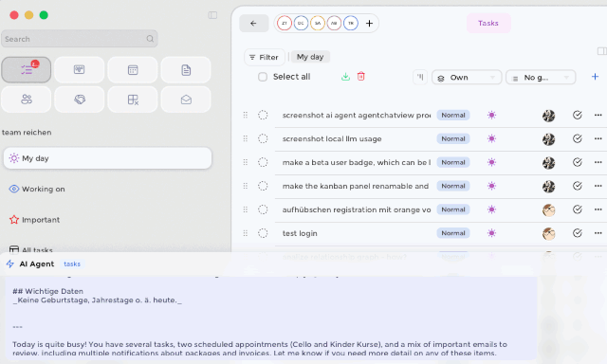The height and width of the screenshot is (364, 607).
Task: Toggle completion circle for 'aufhübschen registration' task
Action: pyautogui.click(x=263, y=209)
